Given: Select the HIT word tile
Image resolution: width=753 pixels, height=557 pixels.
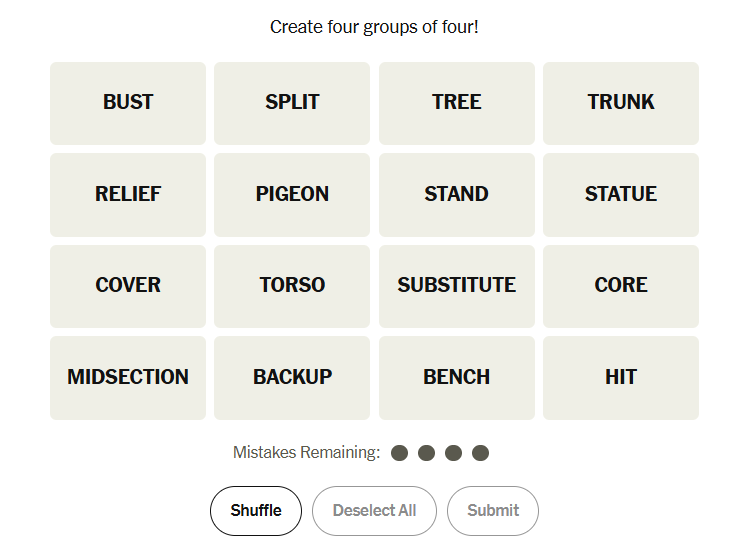Looking at the screenshot, I should click(x=621, y=378).
